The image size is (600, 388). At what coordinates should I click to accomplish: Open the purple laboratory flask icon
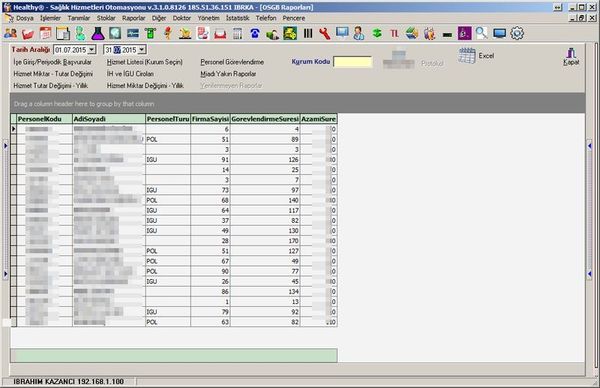point(98,33)
